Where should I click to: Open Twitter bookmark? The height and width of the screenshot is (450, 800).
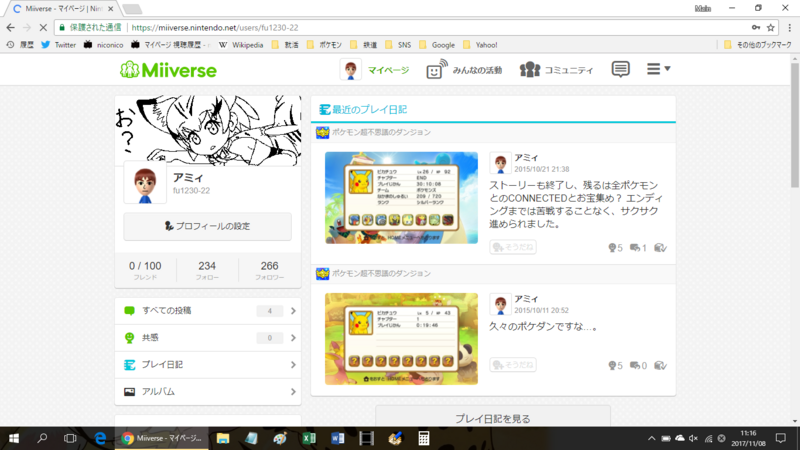59,45
